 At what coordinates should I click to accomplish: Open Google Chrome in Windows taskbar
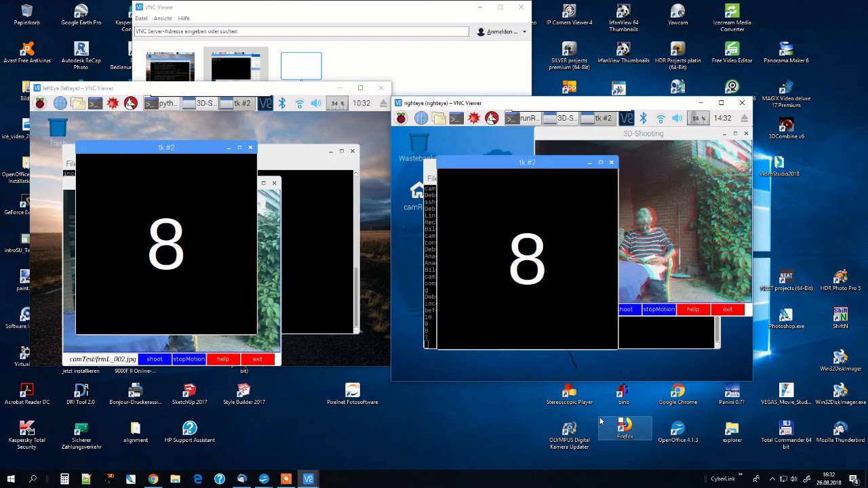click(153, 479)
